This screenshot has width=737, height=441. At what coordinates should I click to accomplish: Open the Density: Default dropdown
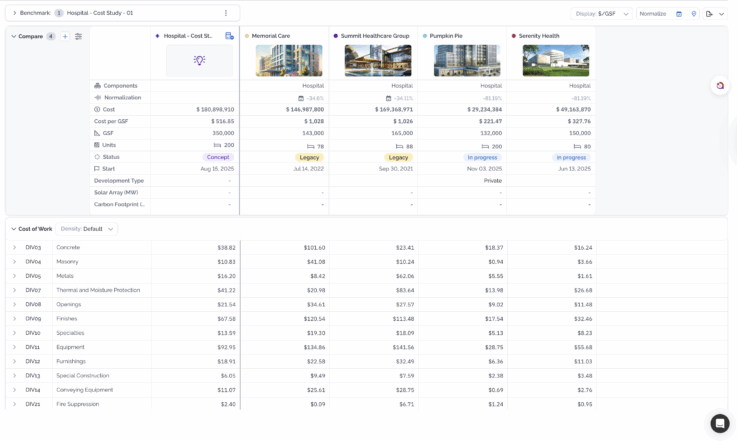(x=86, y=229)
